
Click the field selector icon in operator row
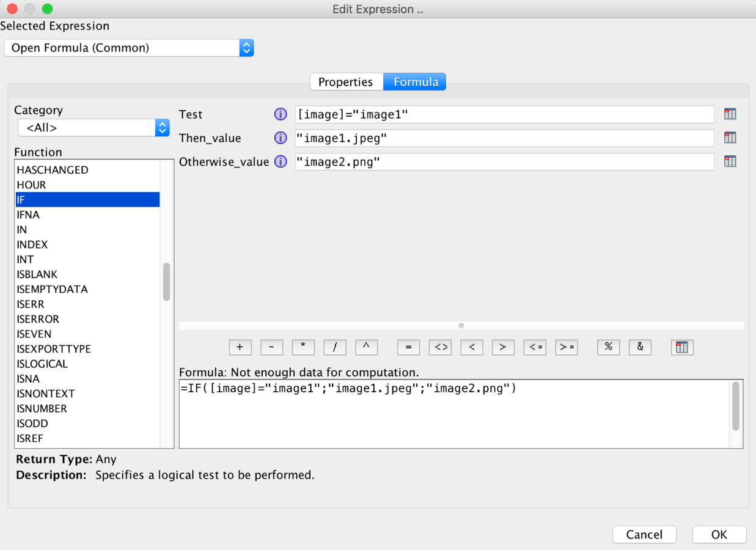[x=682, y=347]
